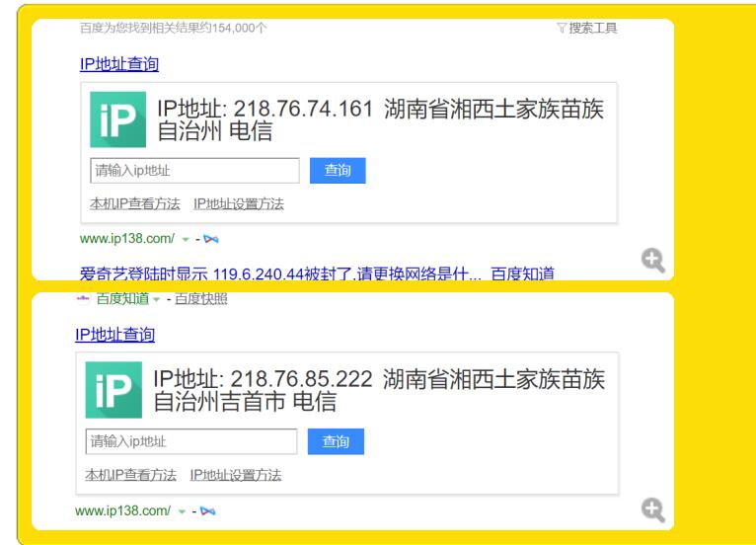Click the 查询 button in upper card
Screen dimensions: 756x545
point(338,170)
